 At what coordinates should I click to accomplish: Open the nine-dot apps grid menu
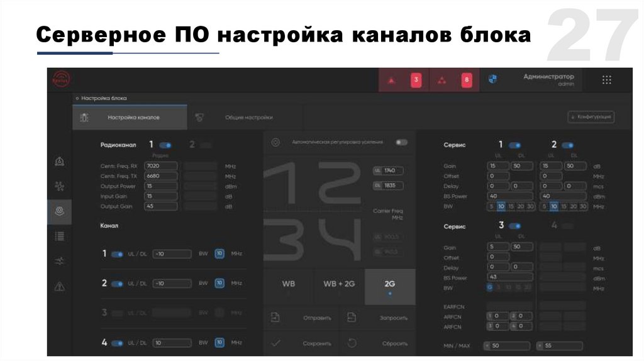click(607, 80)
